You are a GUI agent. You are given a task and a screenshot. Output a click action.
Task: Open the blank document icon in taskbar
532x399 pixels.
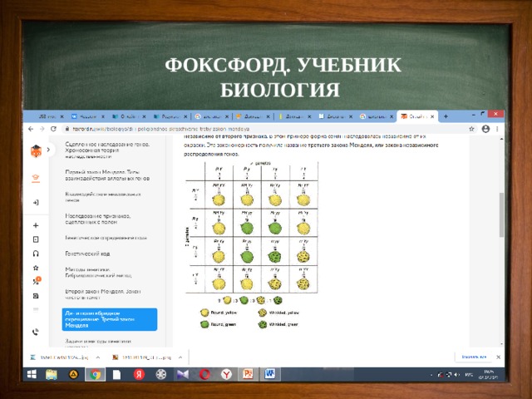tap(116, 375)
